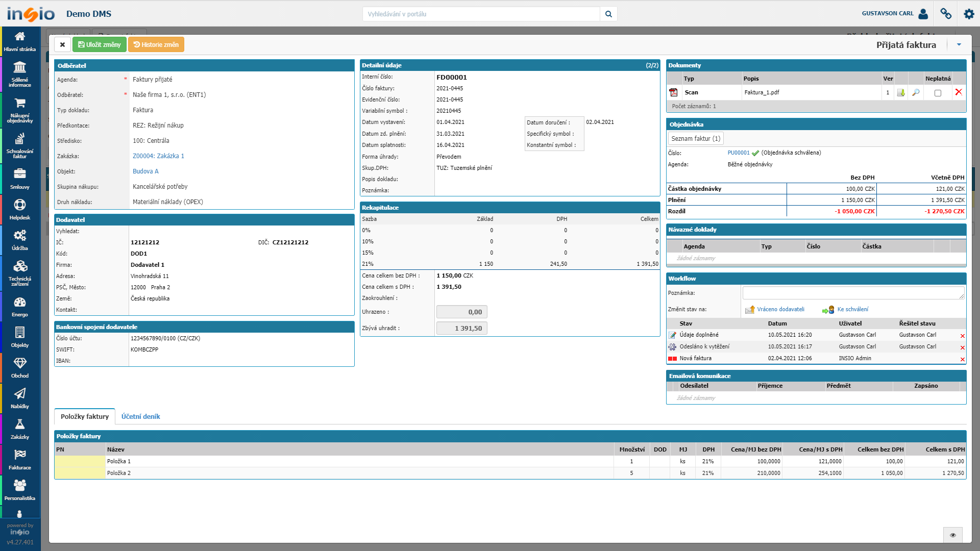Click Rozdíl value -1 050,00 CZK
Screen dimensions: 980x551
(854, 211)
